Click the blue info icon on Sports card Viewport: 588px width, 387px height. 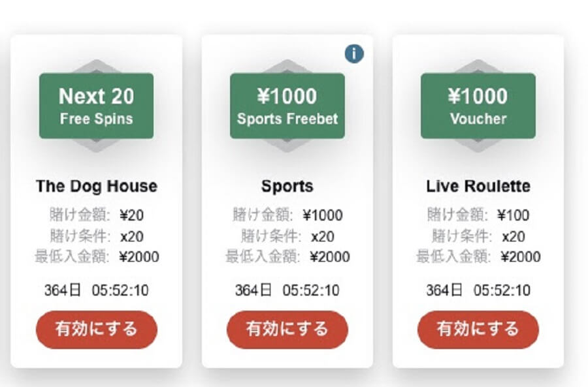pyautogui.click(x=354, y=54)
